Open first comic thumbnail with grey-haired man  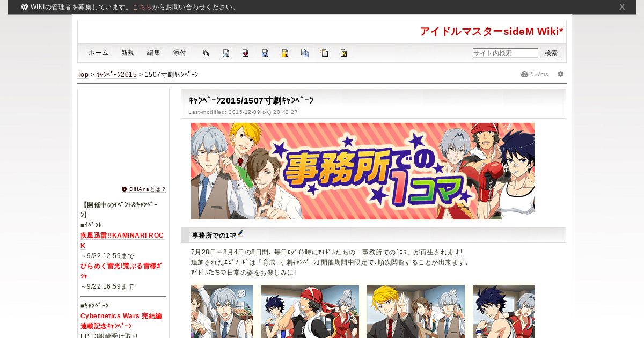[x=222, y=312]
